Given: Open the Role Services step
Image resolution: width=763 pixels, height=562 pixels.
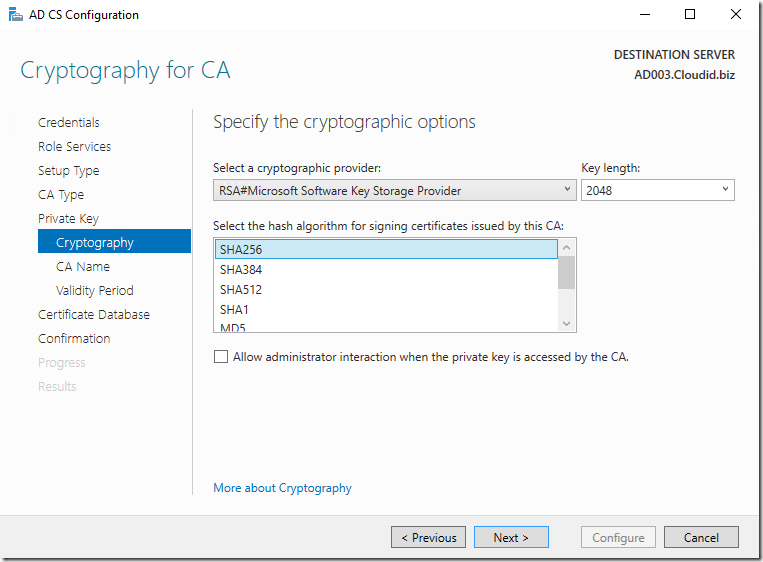Looking at the screenshot, I should tap(74, 147).
